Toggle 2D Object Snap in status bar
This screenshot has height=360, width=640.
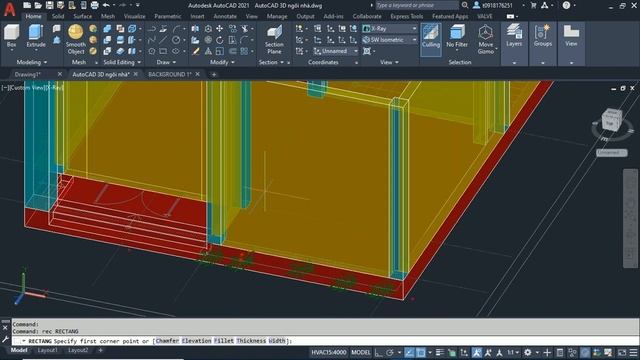[421, 353]
